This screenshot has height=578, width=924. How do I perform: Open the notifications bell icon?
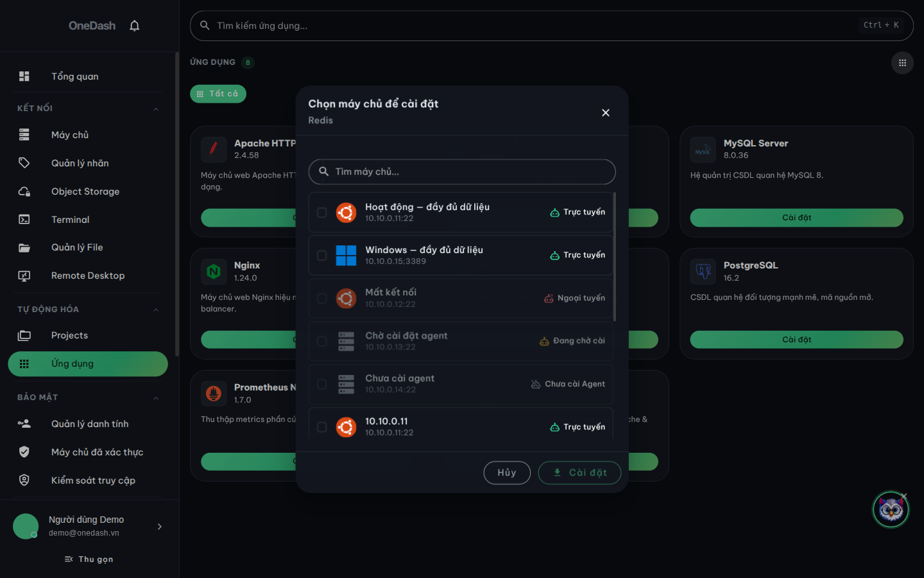pos(134,26)
